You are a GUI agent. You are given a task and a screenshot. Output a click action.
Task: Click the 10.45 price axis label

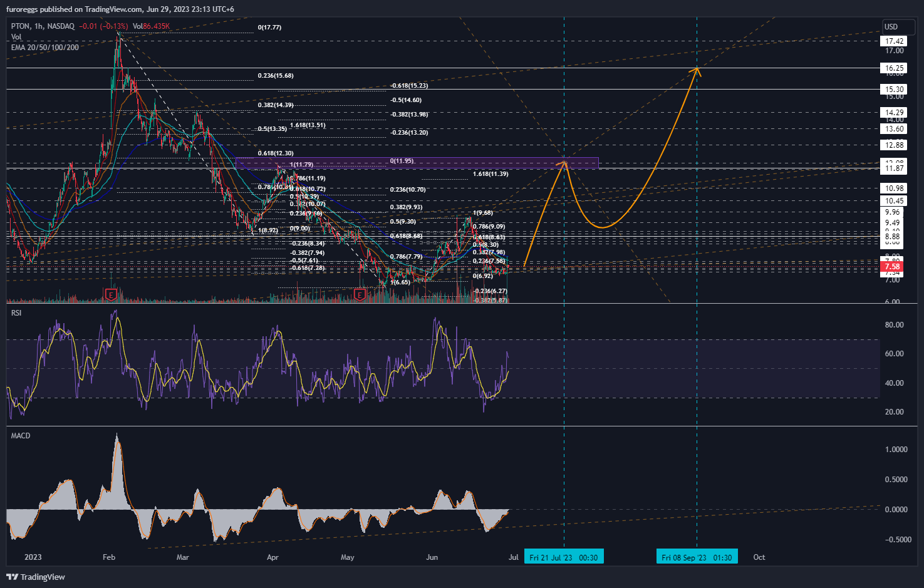[x=893, y=201]
